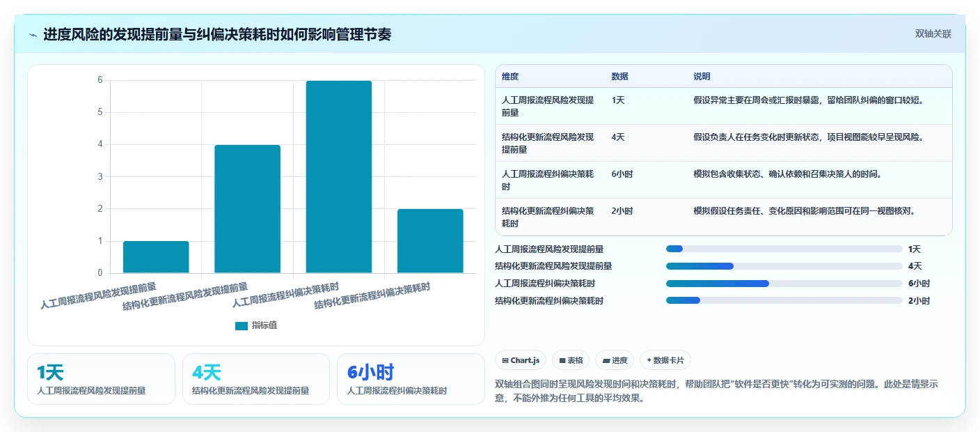The height and width of the screenshot is (432, 980).
Task: Click the 指标值 legend label
Action: [264, 325]
